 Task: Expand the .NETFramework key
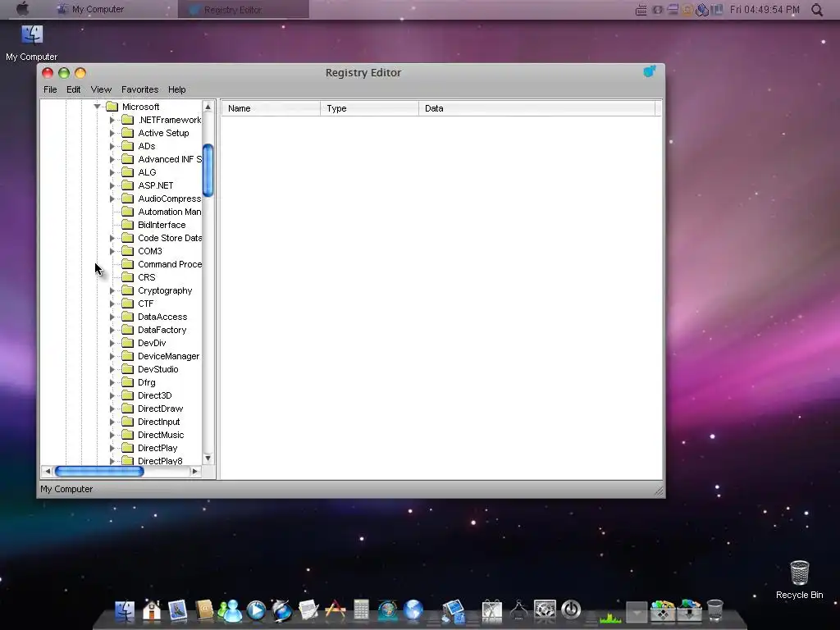pos(112,120)
